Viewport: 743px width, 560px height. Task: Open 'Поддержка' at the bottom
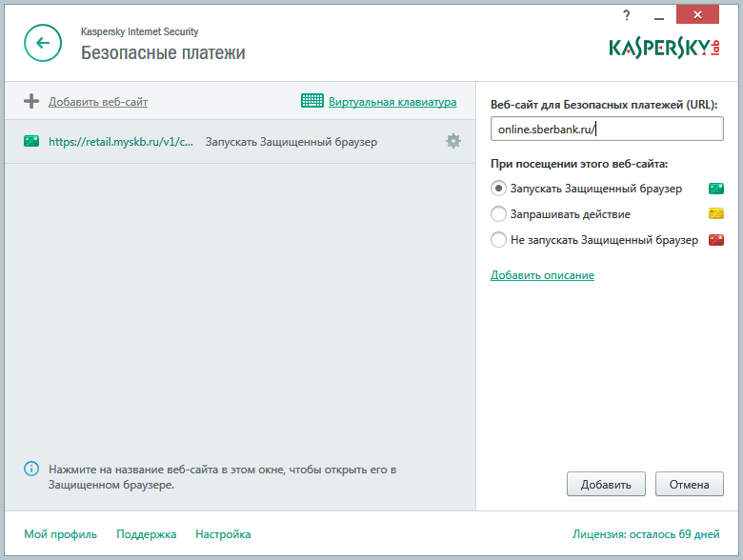point(147,534)
